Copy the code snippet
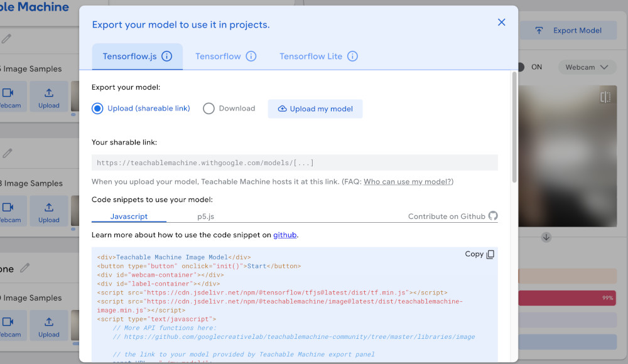This screenshot has height=364, width=628. tap(479, 254)
